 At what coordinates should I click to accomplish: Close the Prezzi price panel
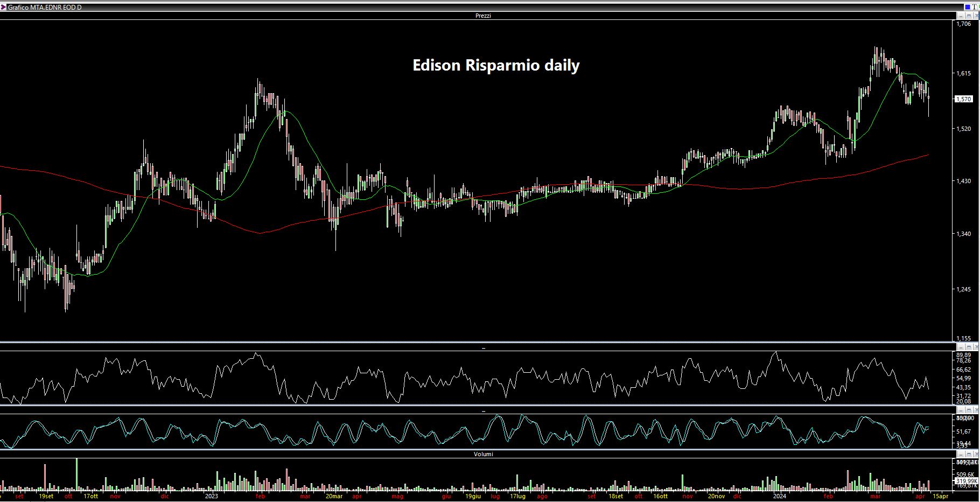point(976,16)
